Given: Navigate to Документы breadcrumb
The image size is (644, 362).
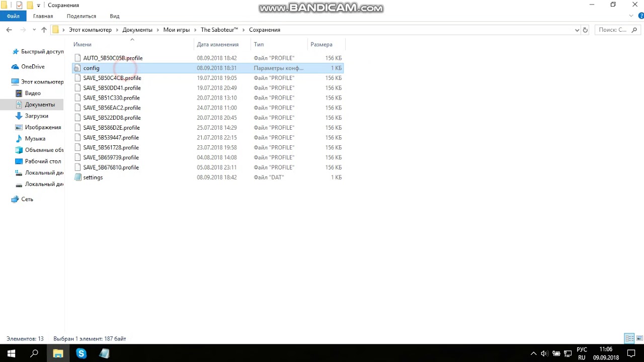Looking at the screenshot, I should [x=137, y=30].
